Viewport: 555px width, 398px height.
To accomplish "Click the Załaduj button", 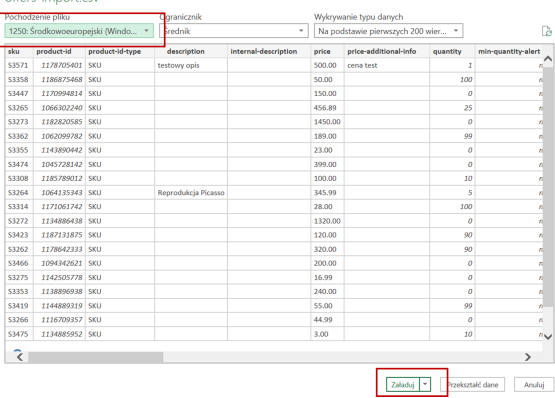I will tap(403, 385).
